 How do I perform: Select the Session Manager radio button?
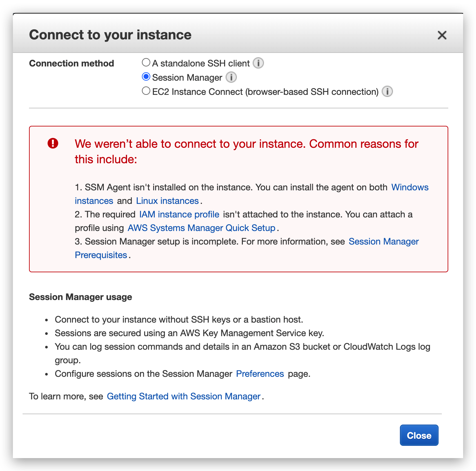tap(146, 76)
